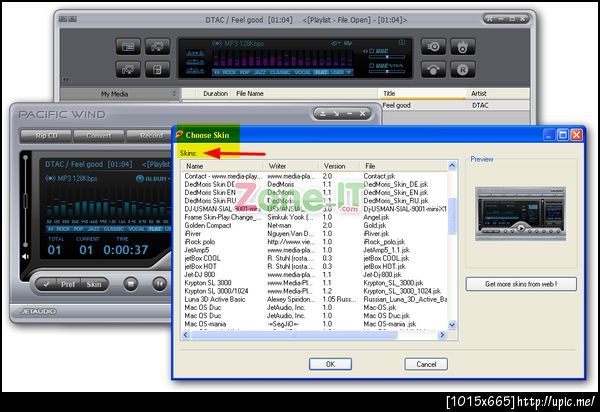Stop playback in Pacific Wind window
Screen dimensions: 600x412
click(130, 284)
